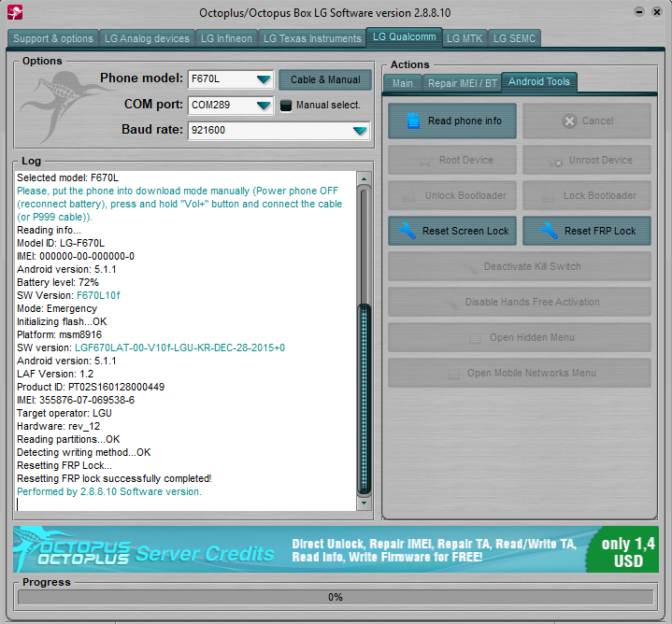Click the document icon on Read phone info
The image size is (672, 624).
[413, 121]
